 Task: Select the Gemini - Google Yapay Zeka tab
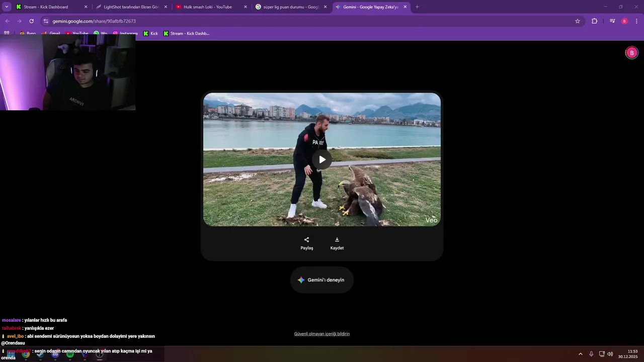tap(370, 7)
